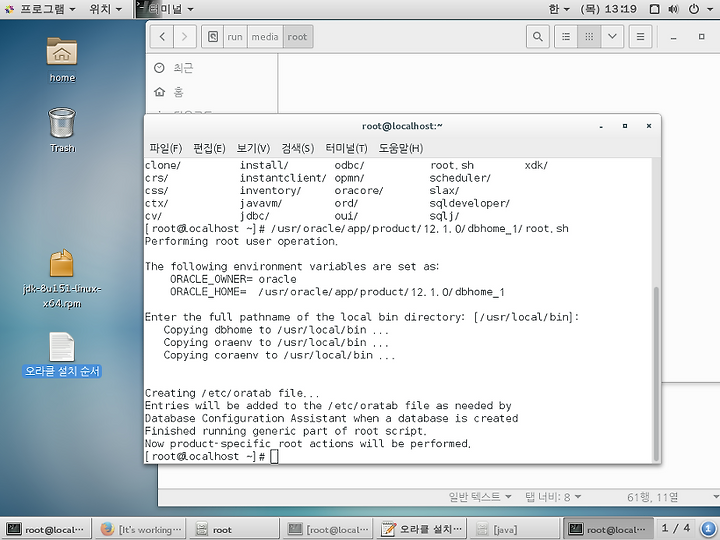Open the home folder desktop icon

pos(62,60)
